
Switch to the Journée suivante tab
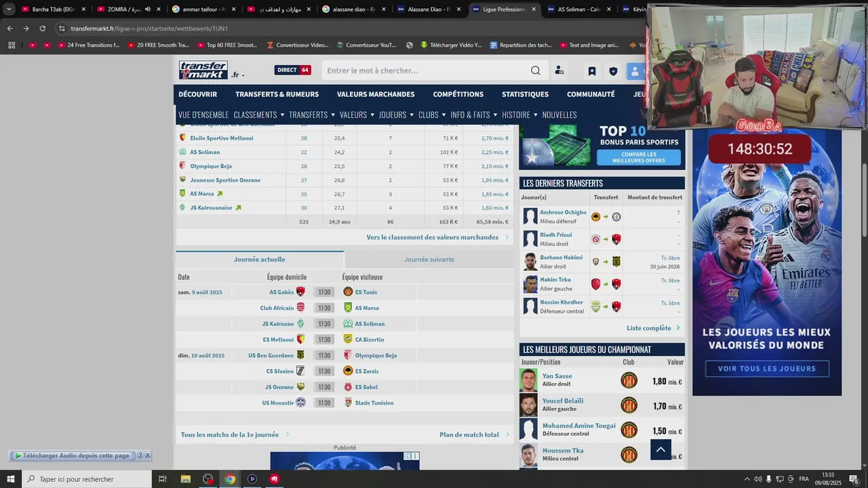click(429, 260)
